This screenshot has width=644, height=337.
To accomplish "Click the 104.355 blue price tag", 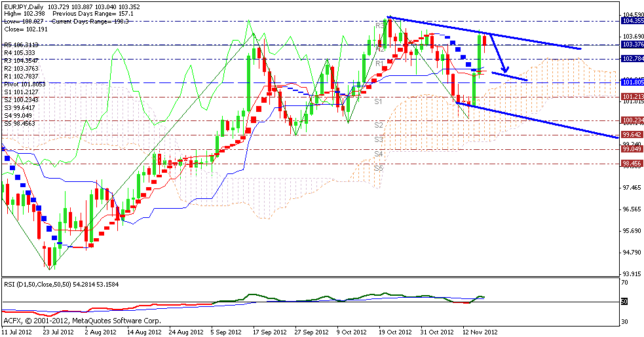I will pyautogui.click(x=632, y=21).
